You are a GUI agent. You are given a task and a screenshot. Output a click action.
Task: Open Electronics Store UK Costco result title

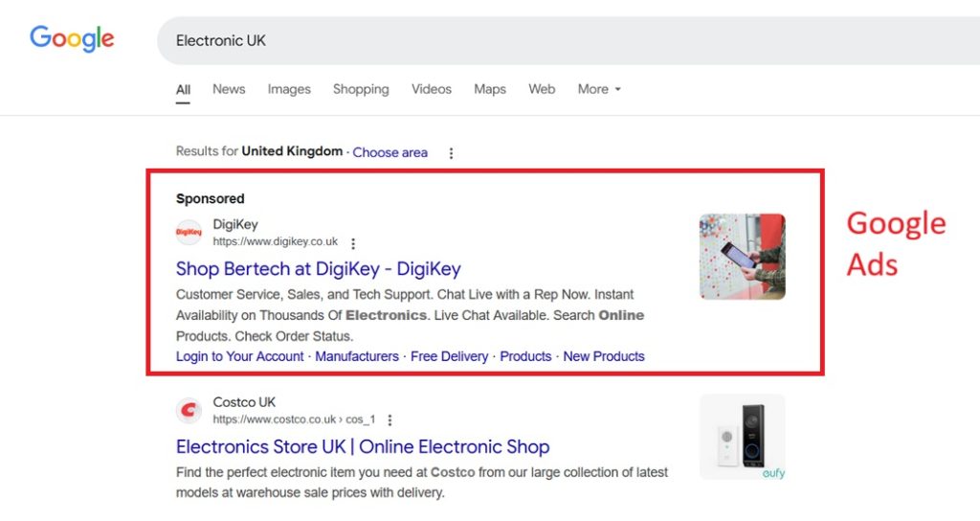(363, 446)
